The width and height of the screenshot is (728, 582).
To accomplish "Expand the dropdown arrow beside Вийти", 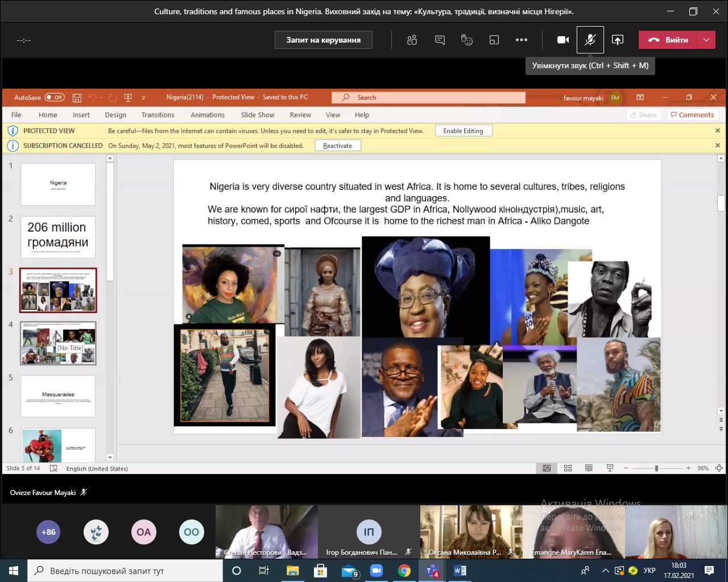I will pos(706,40).
